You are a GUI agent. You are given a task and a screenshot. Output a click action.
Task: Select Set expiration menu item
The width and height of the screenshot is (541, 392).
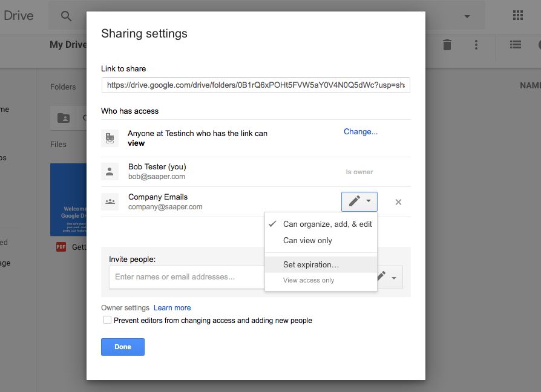(311, 264)
